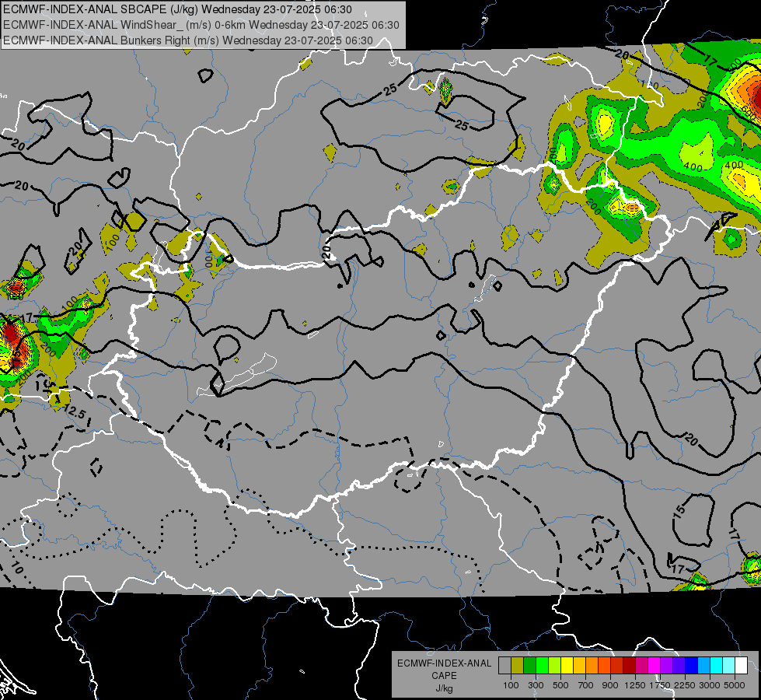Click the bright green legend swatch
This screenshot has width=761, height=700.
542,666
